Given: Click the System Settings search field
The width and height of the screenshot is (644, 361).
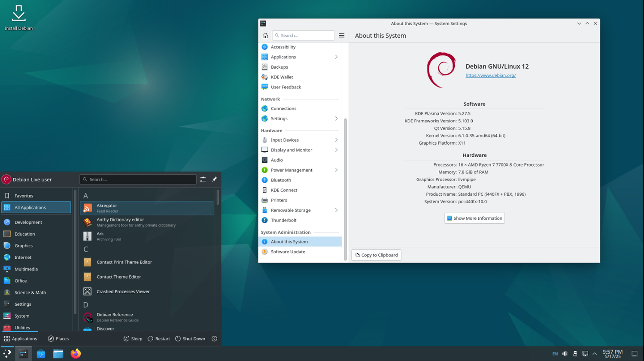Looking at the screenshot, I should pos(304,36).
